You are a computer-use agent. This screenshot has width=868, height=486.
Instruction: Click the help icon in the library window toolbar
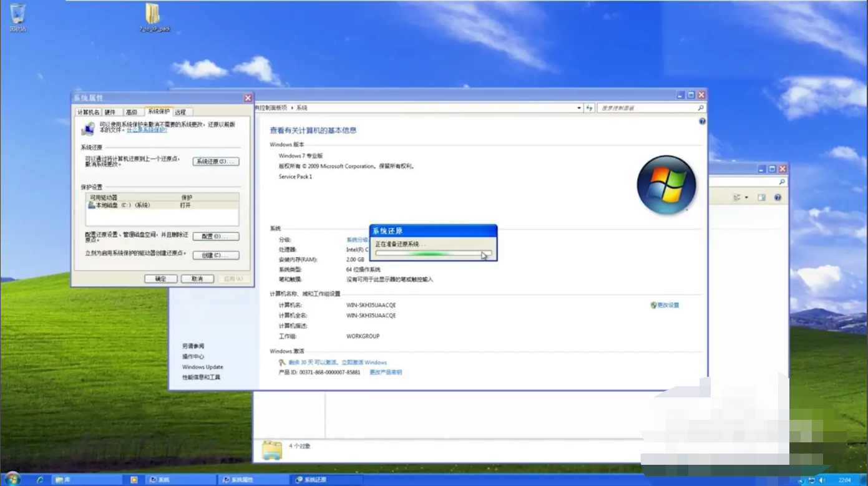[x=778, y=197]
